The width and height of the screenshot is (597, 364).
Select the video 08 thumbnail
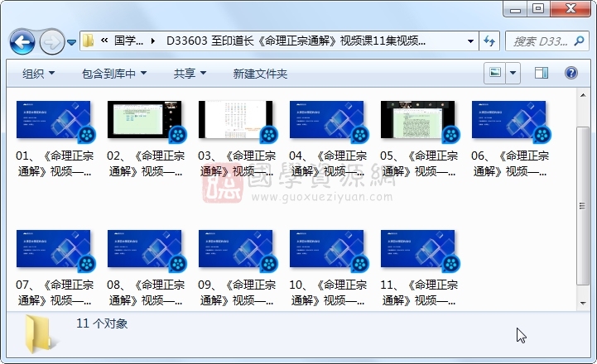tap(144, 249)
